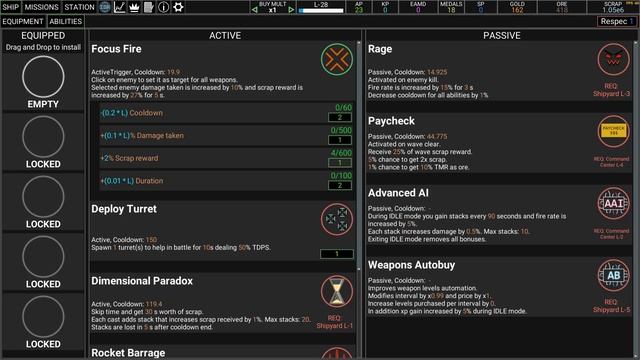Open the SHIP menu tab
This screenshot has width=640, height=360.
[x=11, y=7]
